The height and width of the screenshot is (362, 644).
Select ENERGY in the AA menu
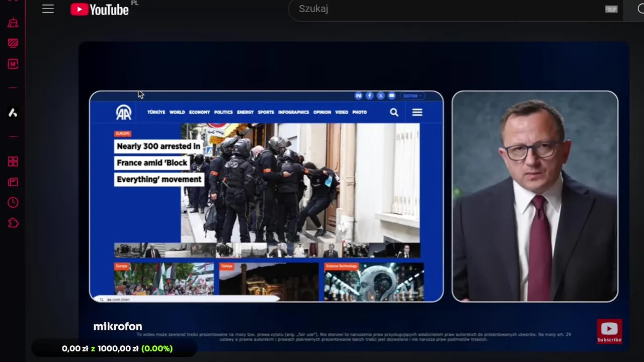point(245,112)
